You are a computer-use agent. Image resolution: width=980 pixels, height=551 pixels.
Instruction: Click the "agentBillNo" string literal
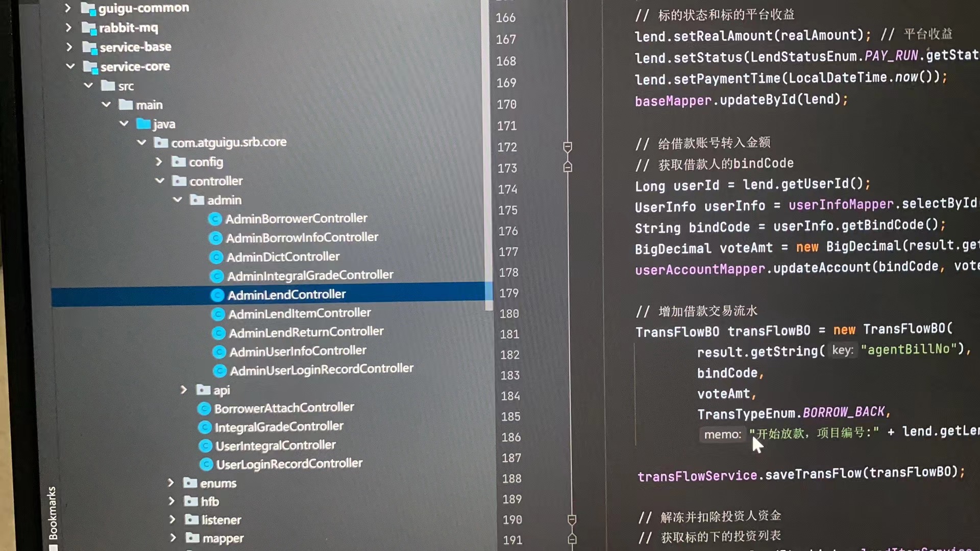[909, 349]
